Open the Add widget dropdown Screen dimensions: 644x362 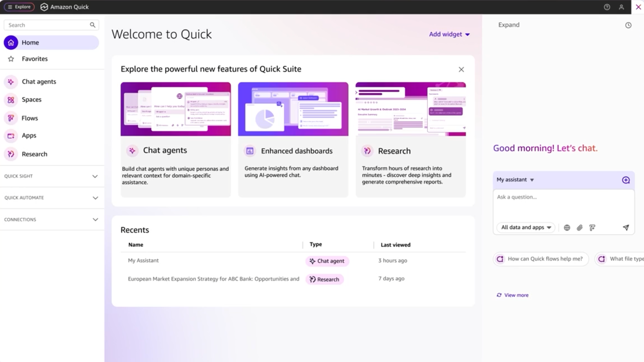(x=449, y=34)
